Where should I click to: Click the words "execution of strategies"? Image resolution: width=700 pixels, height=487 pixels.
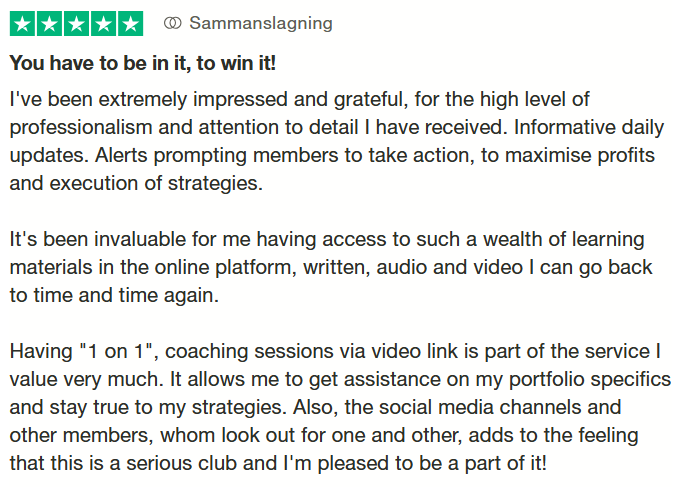(154, 183)
